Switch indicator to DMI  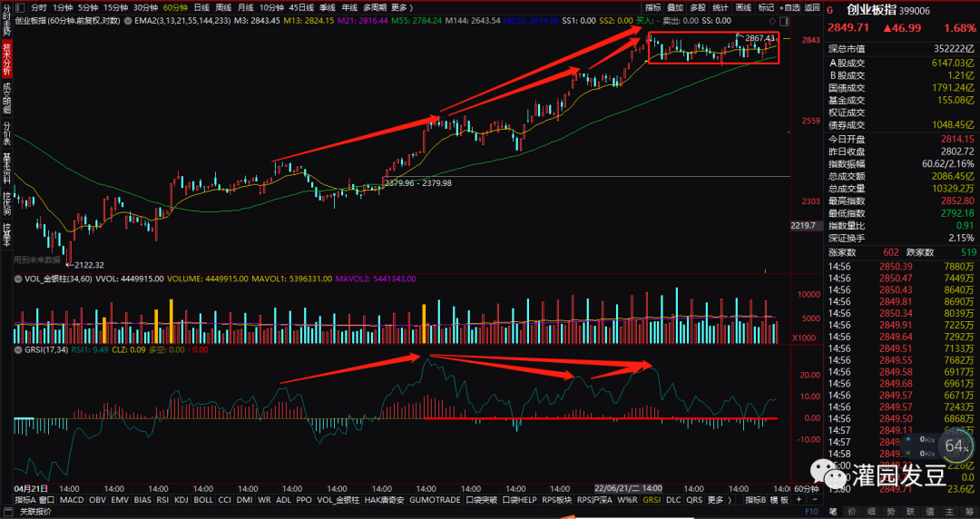point(244,500)
